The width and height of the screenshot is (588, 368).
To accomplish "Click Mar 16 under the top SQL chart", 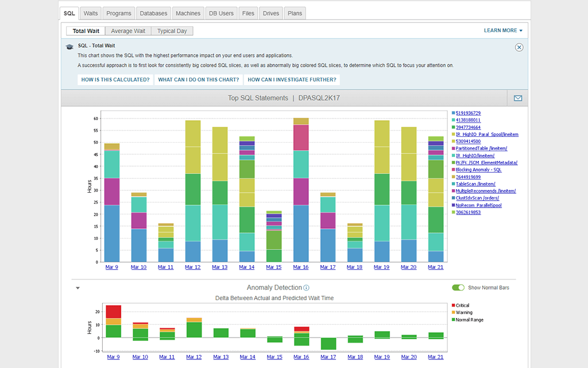I will 301,267.
